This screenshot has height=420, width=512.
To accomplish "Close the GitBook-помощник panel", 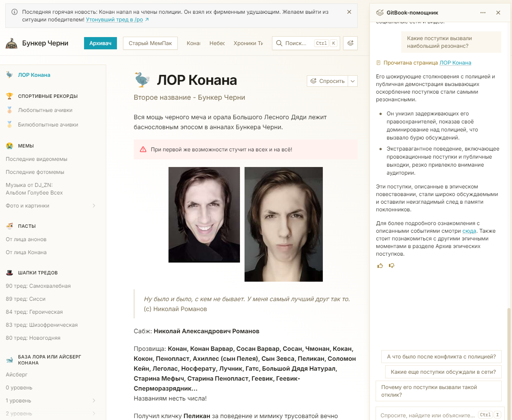I will click(x=498, y=13).
